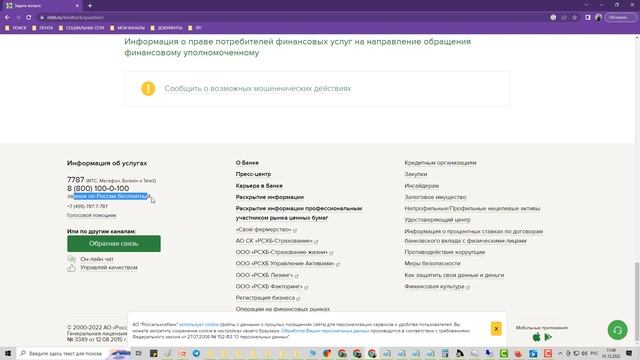Screen dimensions: 640x360
Task: Open the Залоговое имущество link
Action: point(435,197)
